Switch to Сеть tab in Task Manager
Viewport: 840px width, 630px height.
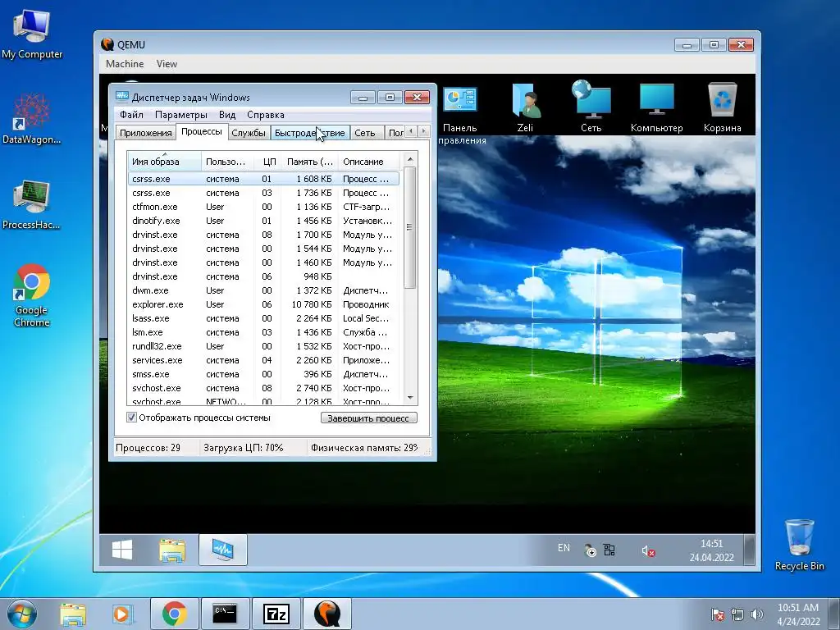pos(365,133)
